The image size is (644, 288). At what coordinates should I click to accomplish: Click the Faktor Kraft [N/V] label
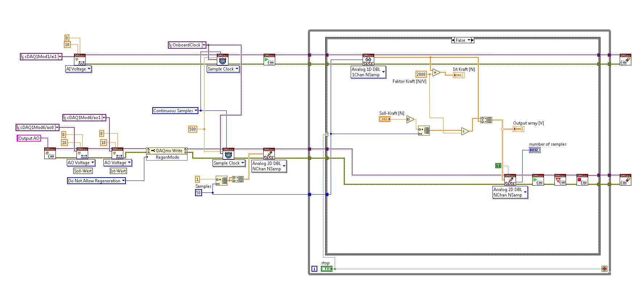tap(409, 81)
